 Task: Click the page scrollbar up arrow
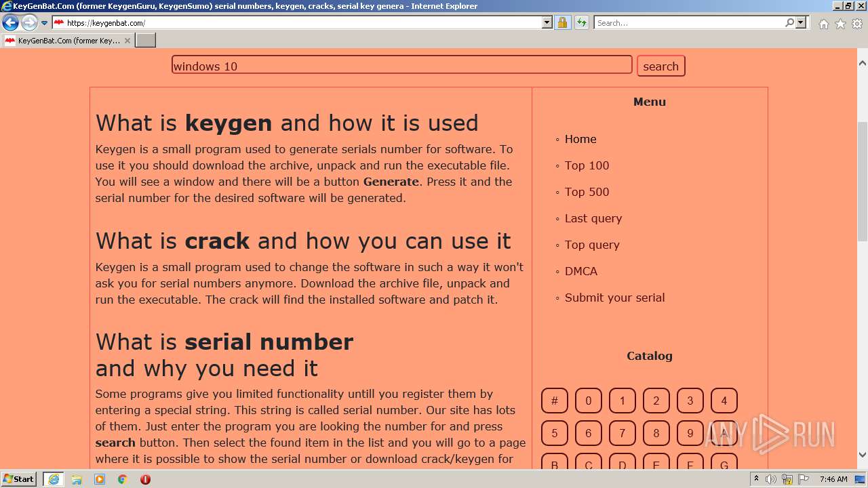coord(862,62)
